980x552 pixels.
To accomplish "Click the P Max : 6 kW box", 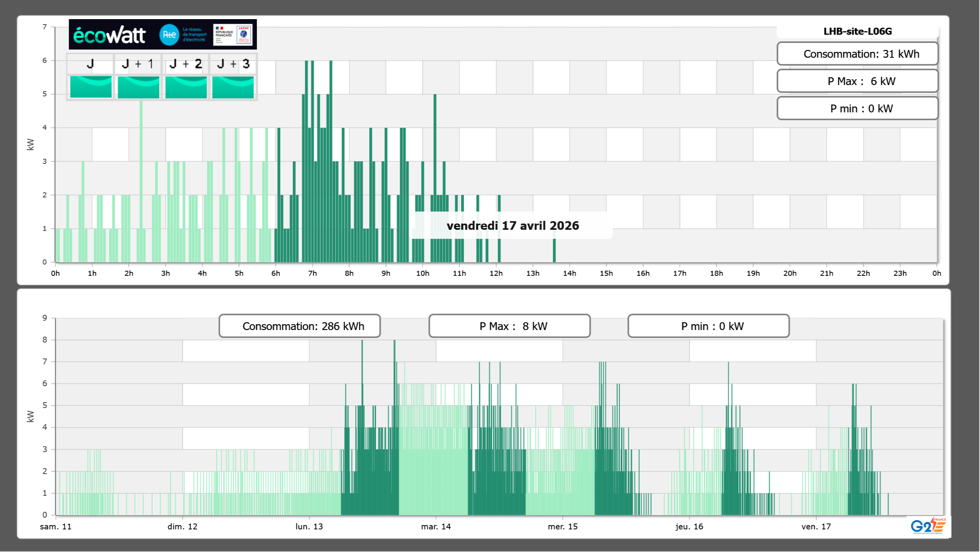I will (857, 81).
